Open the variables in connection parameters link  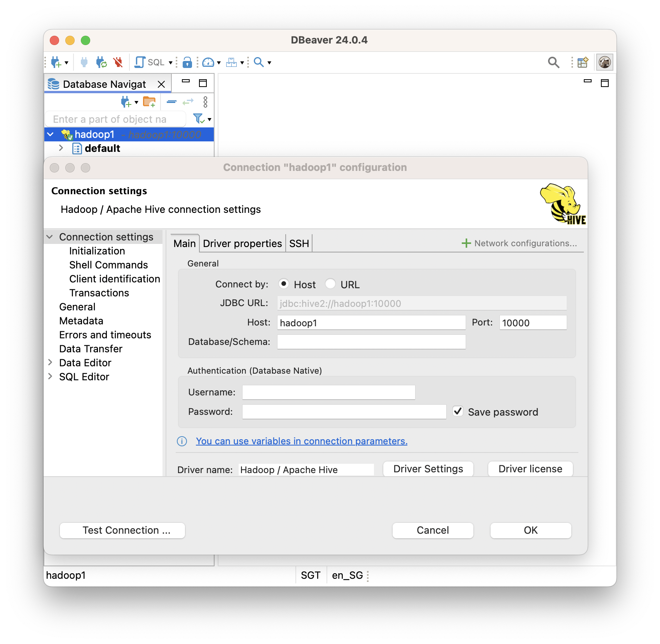click(302, 441)
